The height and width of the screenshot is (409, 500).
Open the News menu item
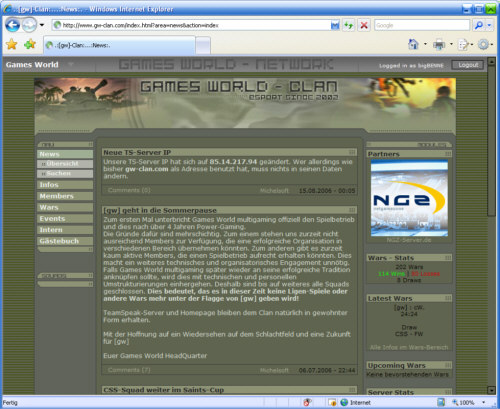[x=65, y=154]
